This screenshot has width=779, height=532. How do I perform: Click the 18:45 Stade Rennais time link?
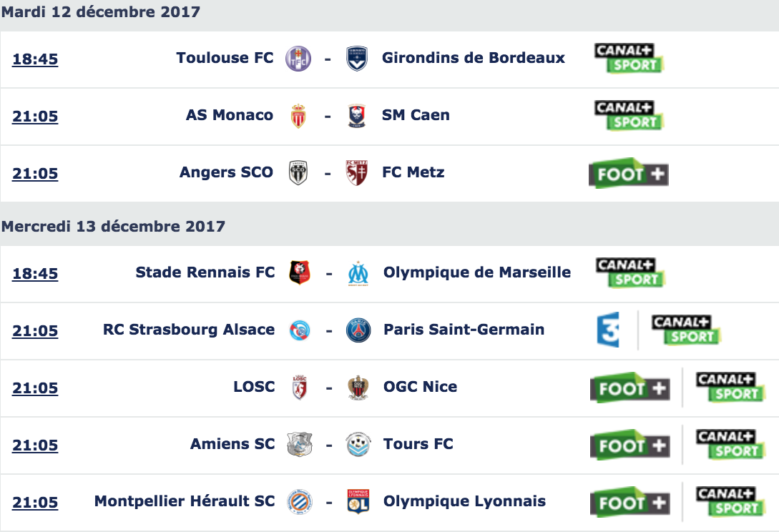35,274
